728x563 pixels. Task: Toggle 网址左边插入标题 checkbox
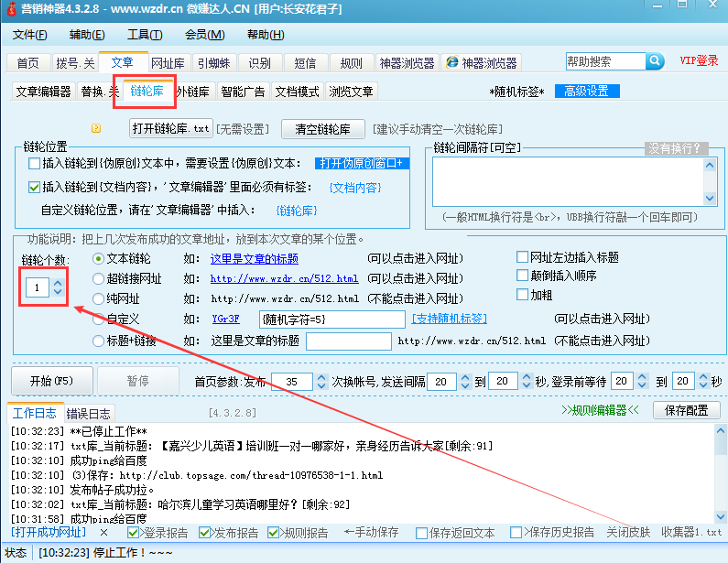523,257
